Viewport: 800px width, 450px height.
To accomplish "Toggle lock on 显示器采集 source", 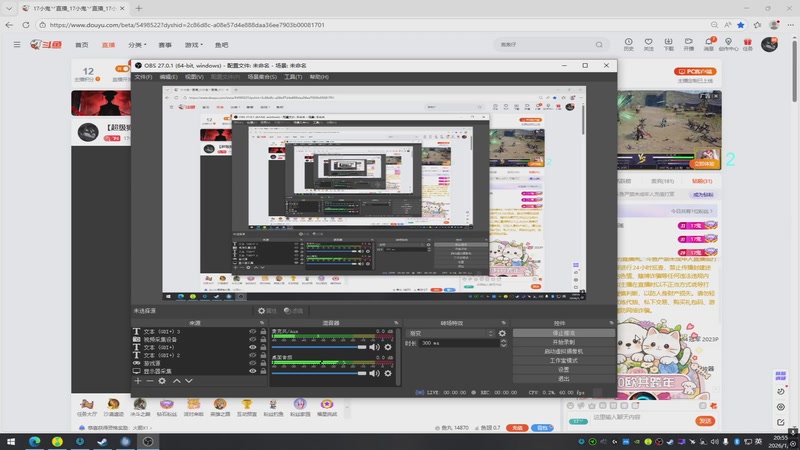I will pyautogui.click(x=263, y=371).
